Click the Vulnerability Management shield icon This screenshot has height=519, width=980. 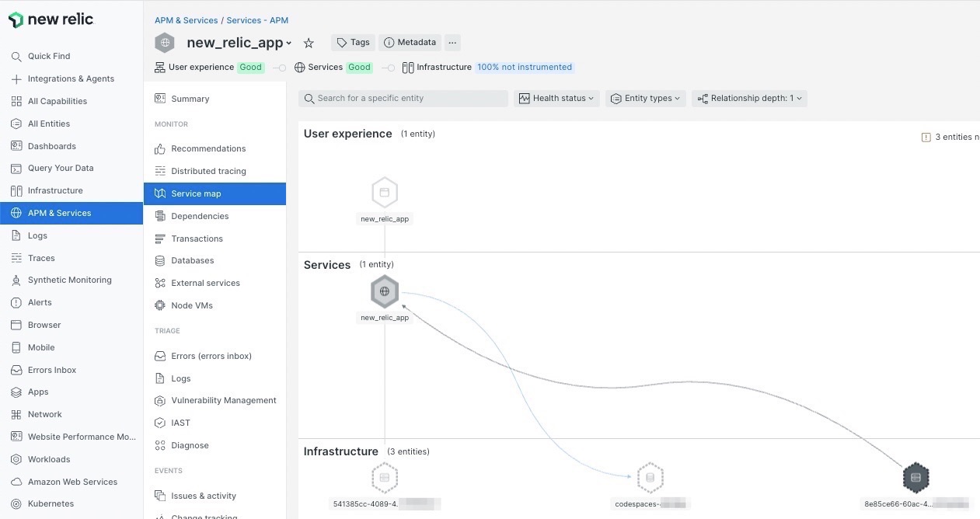[160, 400]
